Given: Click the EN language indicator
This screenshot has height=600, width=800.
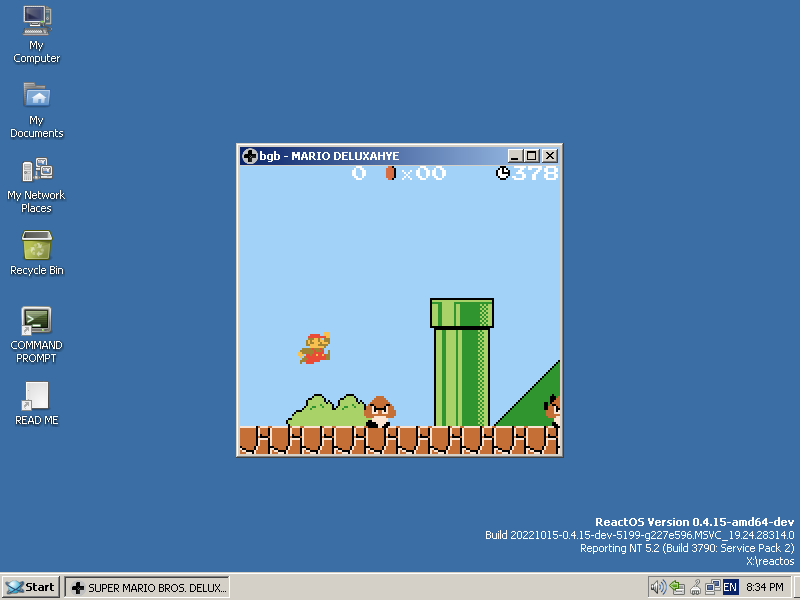Looking at the screenshot, I should (x=730, y=587).
